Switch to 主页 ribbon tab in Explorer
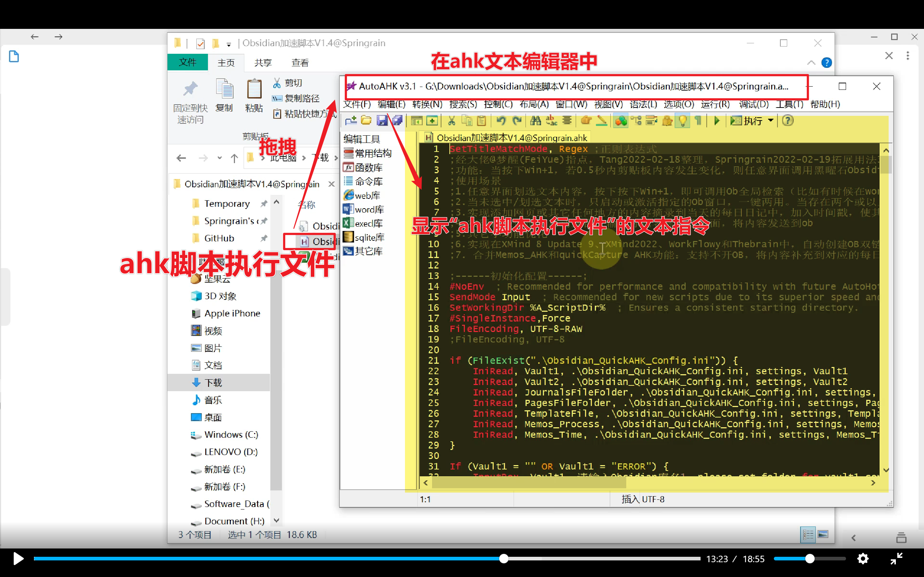924x577 pixels. pos(226,62)
